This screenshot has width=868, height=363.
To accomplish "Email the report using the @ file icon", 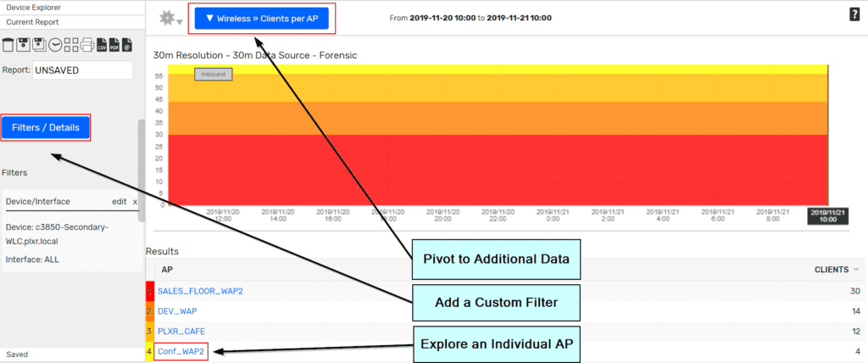I will 127,45.
